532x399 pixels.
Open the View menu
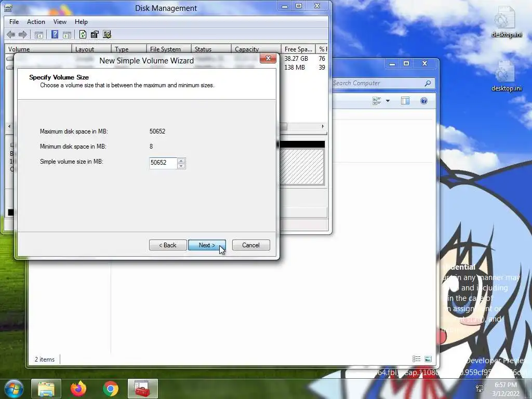[60, 22]
